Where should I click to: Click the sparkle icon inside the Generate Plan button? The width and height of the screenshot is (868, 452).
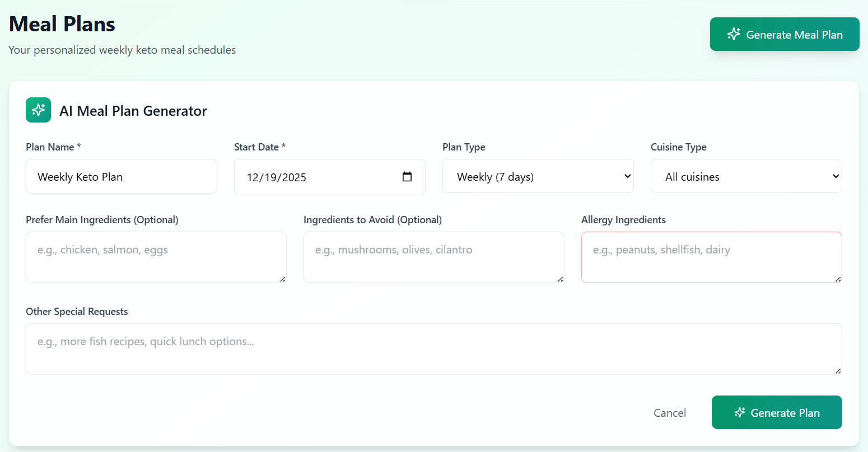tap(739, 412)
